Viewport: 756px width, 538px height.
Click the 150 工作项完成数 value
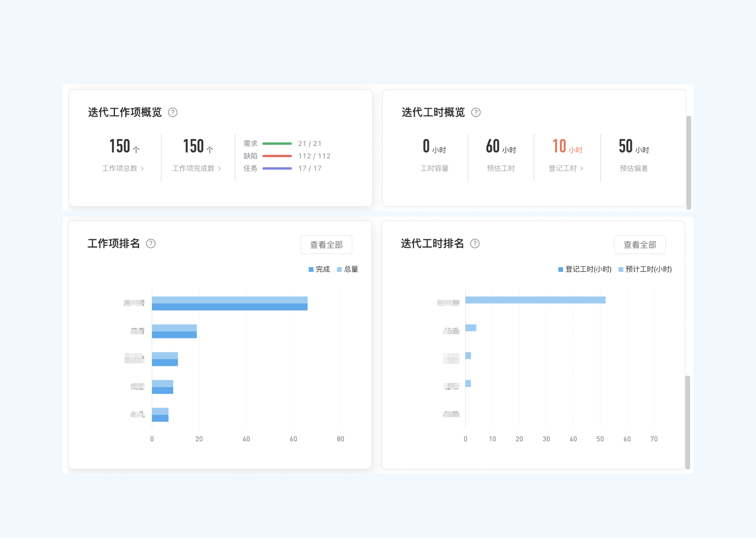(198, 146)
